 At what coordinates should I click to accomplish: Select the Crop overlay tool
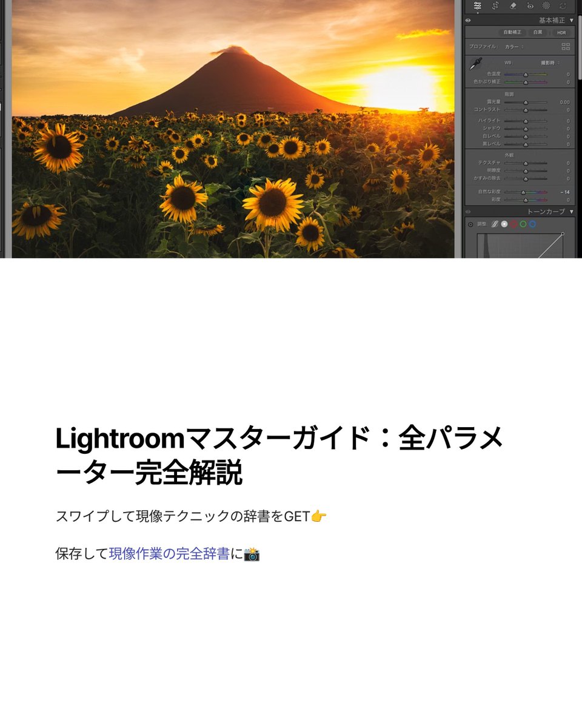click(x=495, y=5)
